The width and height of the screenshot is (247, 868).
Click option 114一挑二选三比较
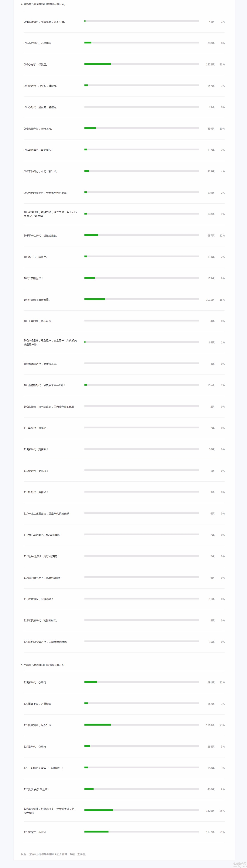pos(47,513)
